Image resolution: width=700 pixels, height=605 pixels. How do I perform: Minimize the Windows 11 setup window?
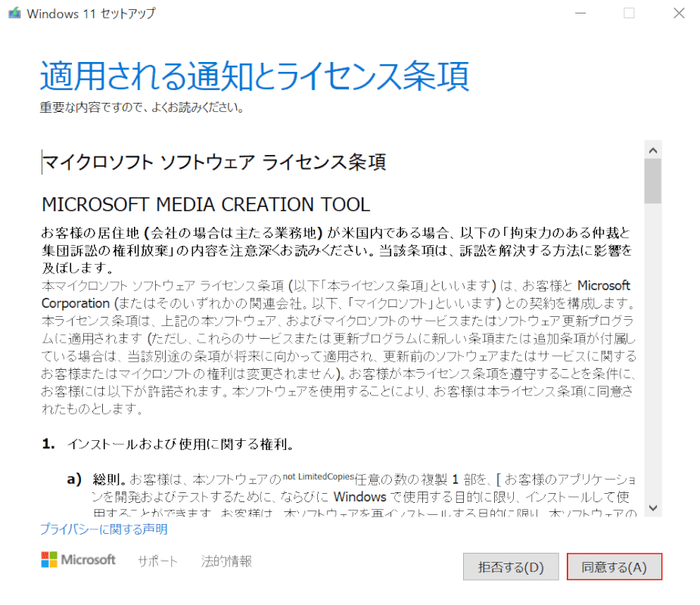[x=580, y=13]
